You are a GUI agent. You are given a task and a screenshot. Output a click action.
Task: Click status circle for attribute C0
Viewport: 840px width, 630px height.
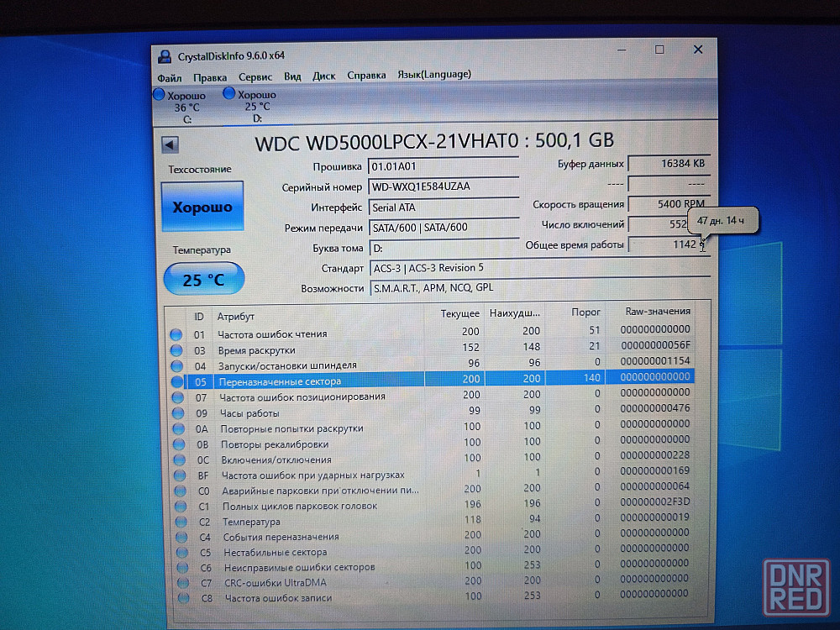click(x=181, y=491)
